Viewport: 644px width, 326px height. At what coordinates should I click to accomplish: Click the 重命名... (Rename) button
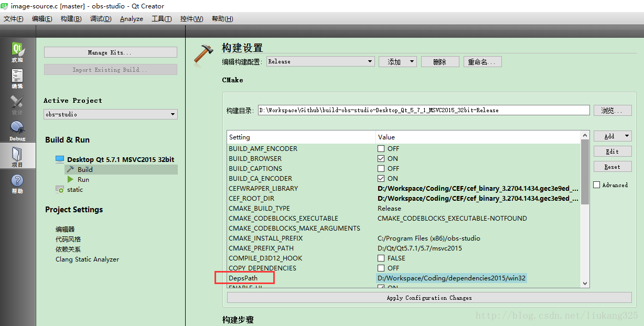pos(482,62)
